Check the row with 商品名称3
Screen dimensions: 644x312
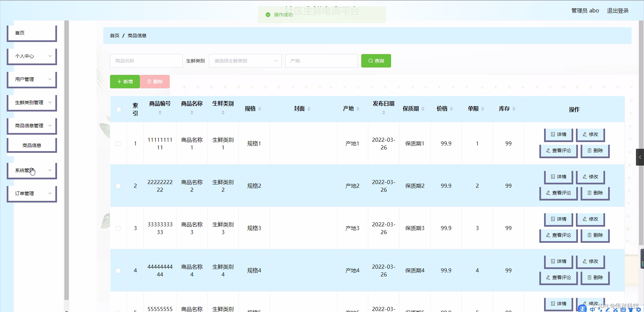(118, 228)
